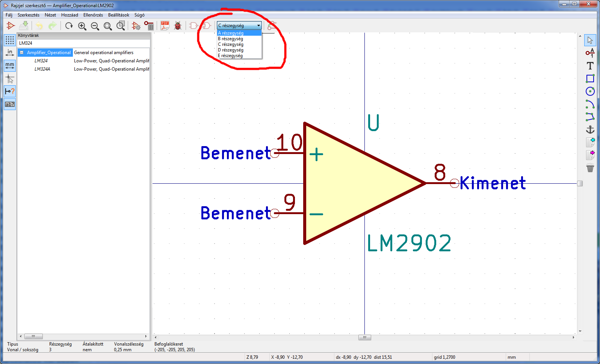
Task: Toggle pin electrical type display
Action: [10, 91]
